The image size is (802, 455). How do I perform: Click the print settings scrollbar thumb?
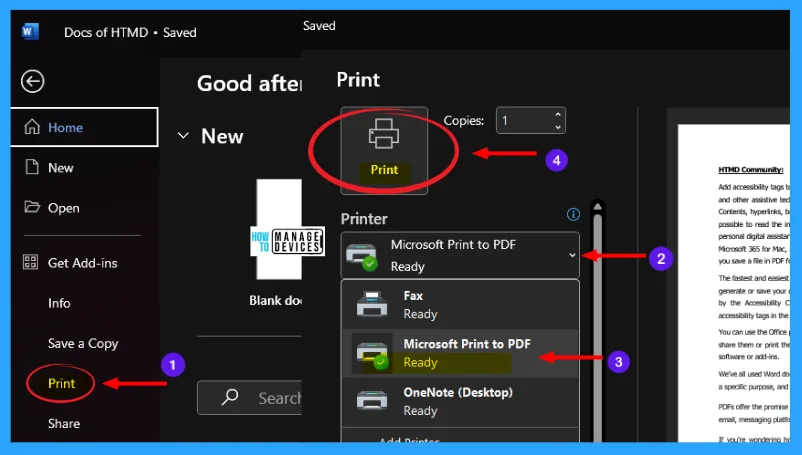pos(597,328)
